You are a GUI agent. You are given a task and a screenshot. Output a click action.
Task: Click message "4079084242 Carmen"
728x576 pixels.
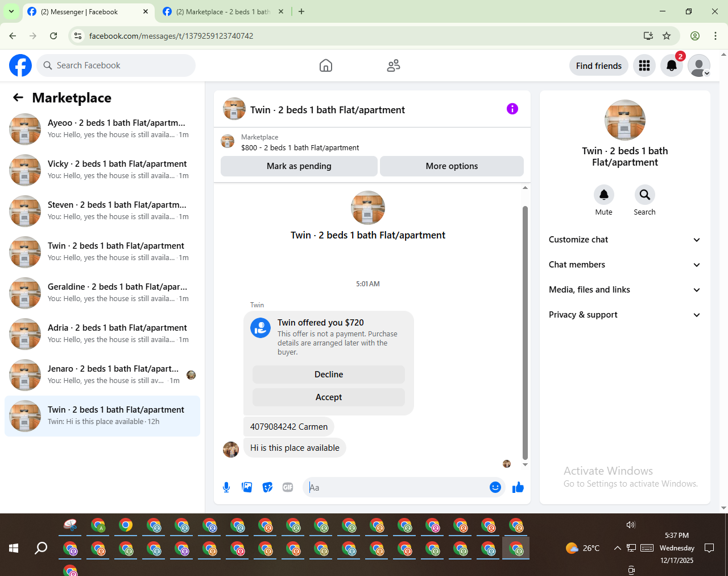click(289, 427)
